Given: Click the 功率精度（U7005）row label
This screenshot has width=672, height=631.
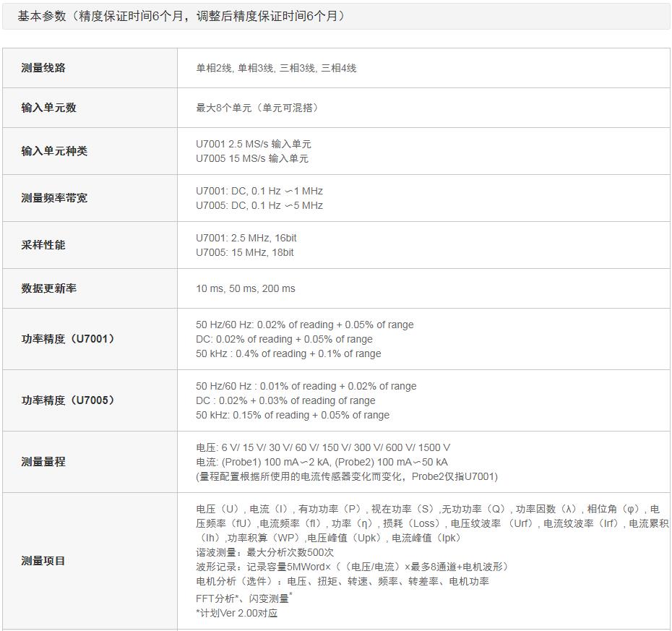Looking at the screenshot, I should pos(68,400).
